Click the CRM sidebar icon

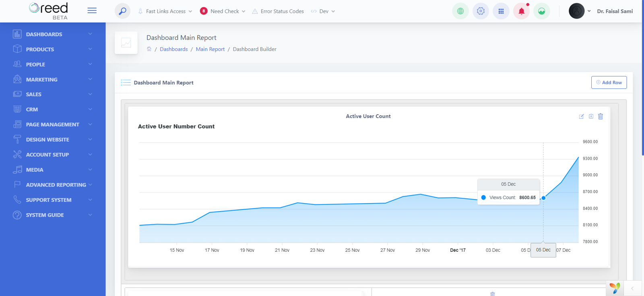click(x=17, y=109)
